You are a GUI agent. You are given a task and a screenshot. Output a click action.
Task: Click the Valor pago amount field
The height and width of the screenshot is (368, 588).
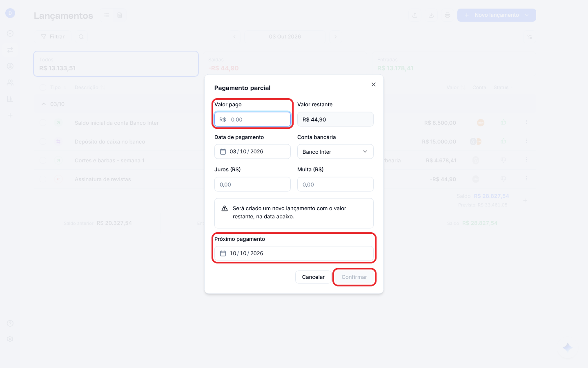252,119
